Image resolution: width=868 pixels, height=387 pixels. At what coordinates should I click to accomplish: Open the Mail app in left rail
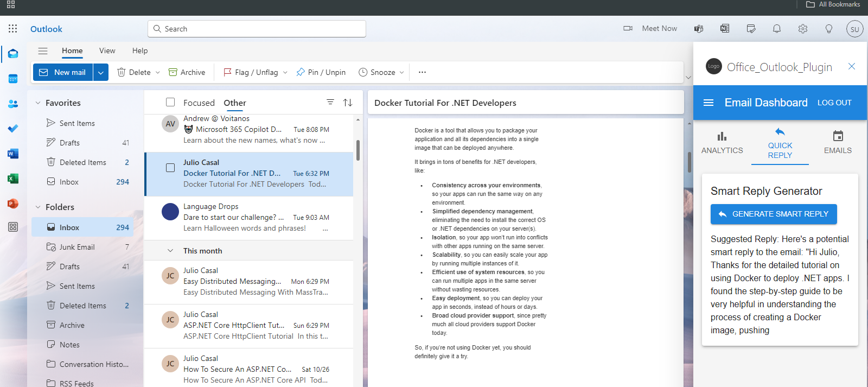click(13, 54)
